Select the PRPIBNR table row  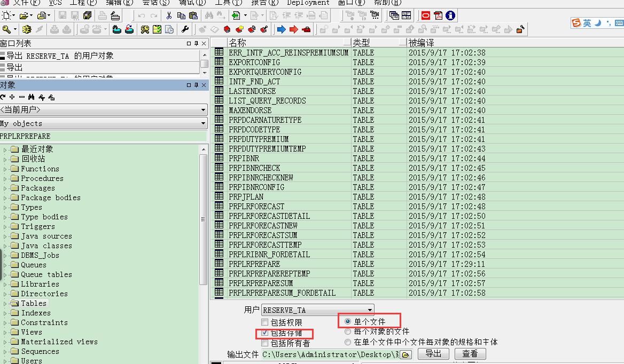[x=417, y=158]
